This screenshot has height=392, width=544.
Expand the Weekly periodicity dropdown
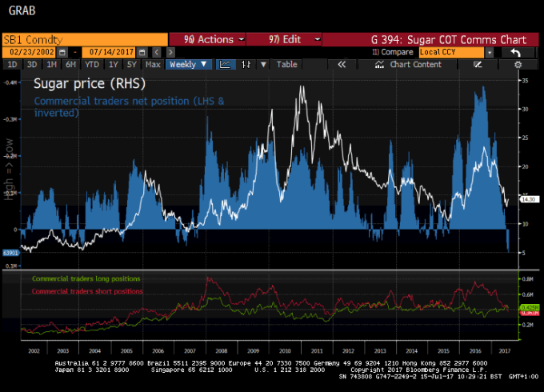click(188, 64)
